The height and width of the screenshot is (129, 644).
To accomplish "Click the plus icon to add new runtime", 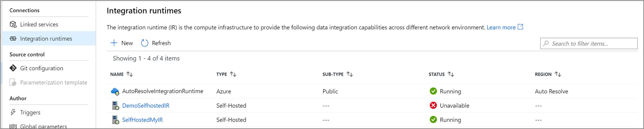I will click(114, 43).
